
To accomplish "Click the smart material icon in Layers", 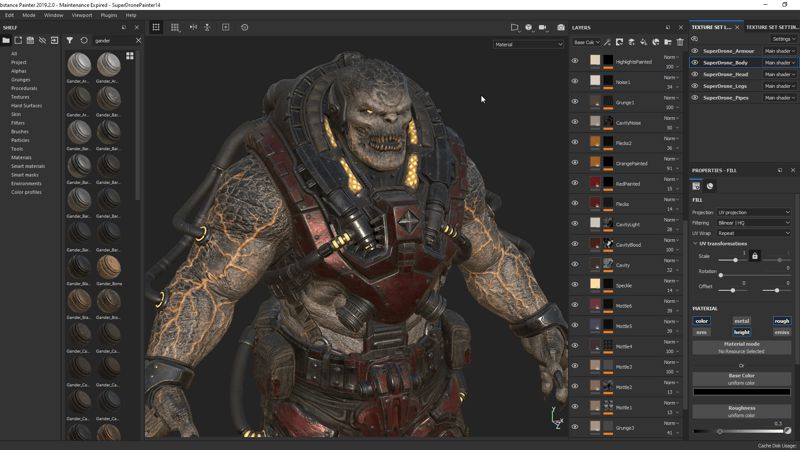I will tap(656, 42).
